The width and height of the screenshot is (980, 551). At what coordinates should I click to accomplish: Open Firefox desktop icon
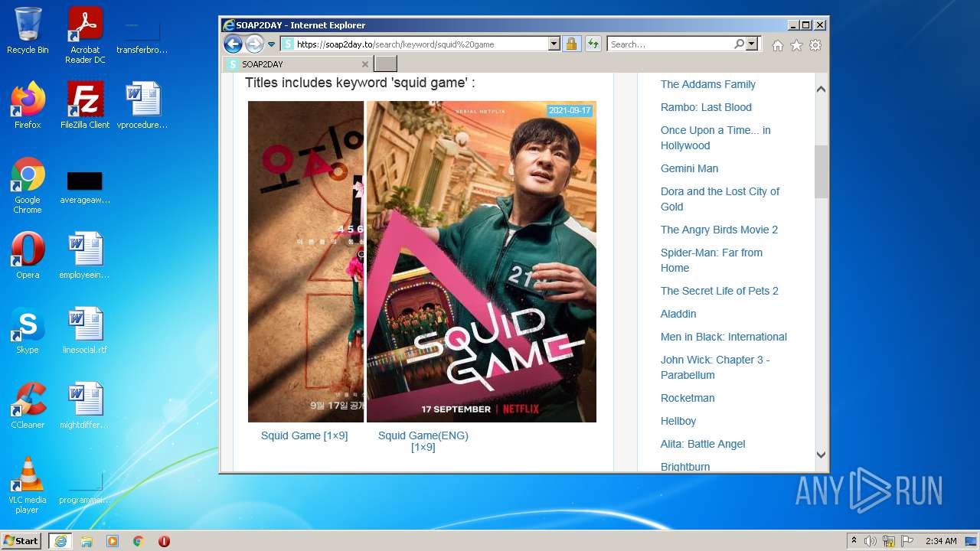tap(28, 106)
